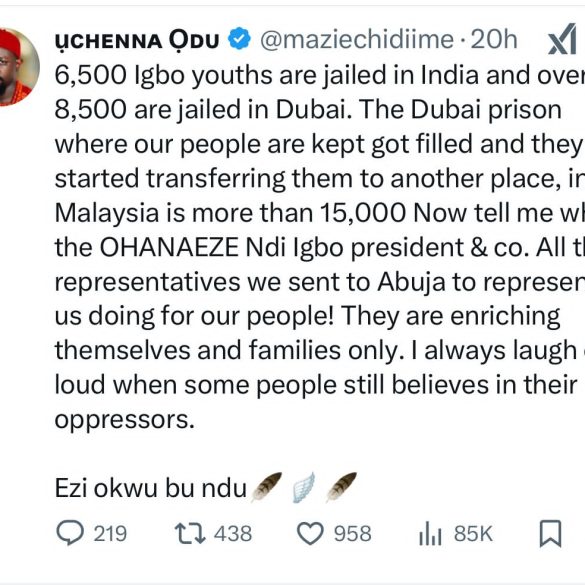Open the Grok icon beside the timestamp
This screenshot has width=585, height=585.
[562, 39]
